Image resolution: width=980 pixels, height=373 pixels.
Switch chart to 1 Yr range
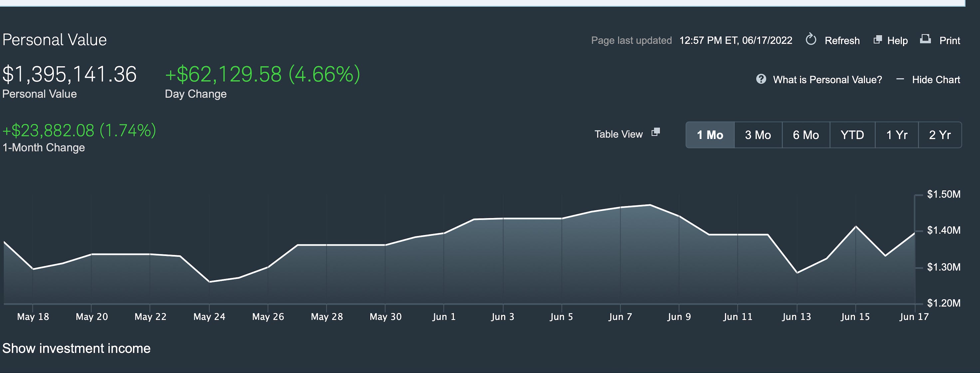coord(897,135)
